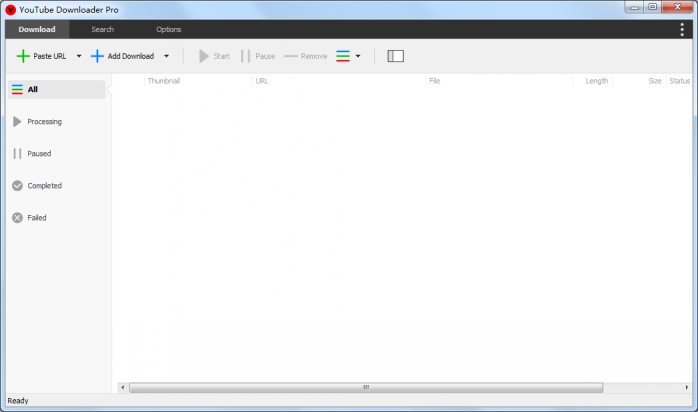Maximize the YouTube Downloader Pro window
The width and height of the screenshot is (698, 412).
pyautogui.click(x=653, y=7)
